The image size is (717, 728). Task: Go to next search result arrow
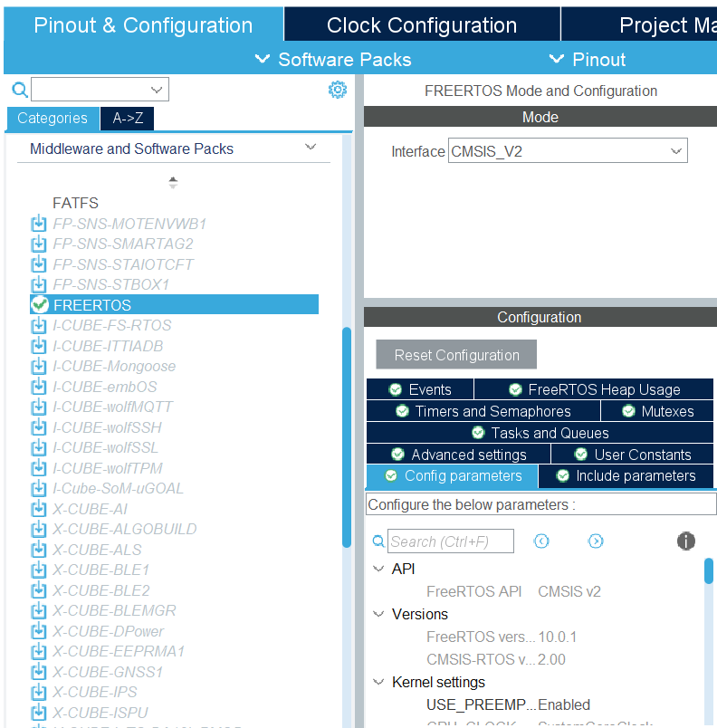coord(596,541)
